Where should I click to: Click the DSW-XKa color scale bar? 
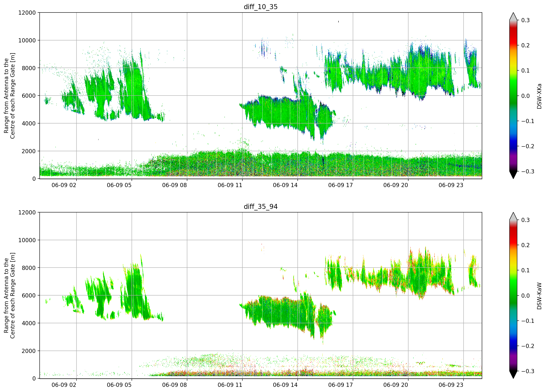tap(513, 96)
